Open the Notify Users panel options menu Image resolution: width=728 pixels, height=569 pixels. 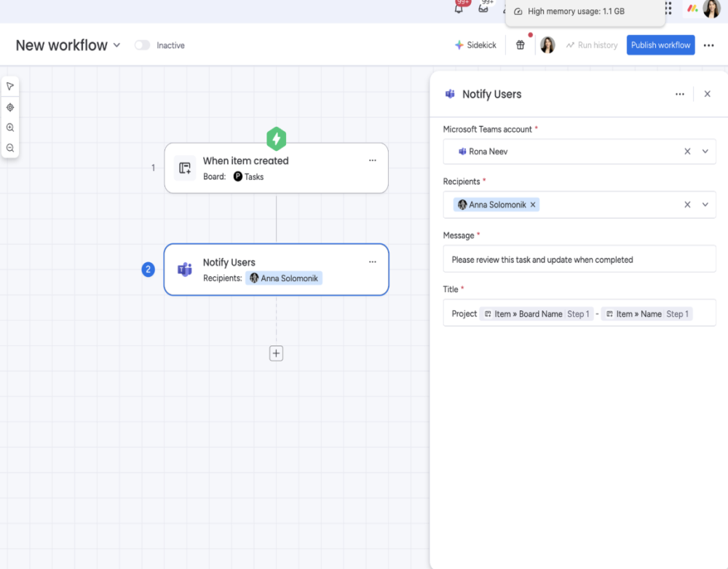coord(679,94)
